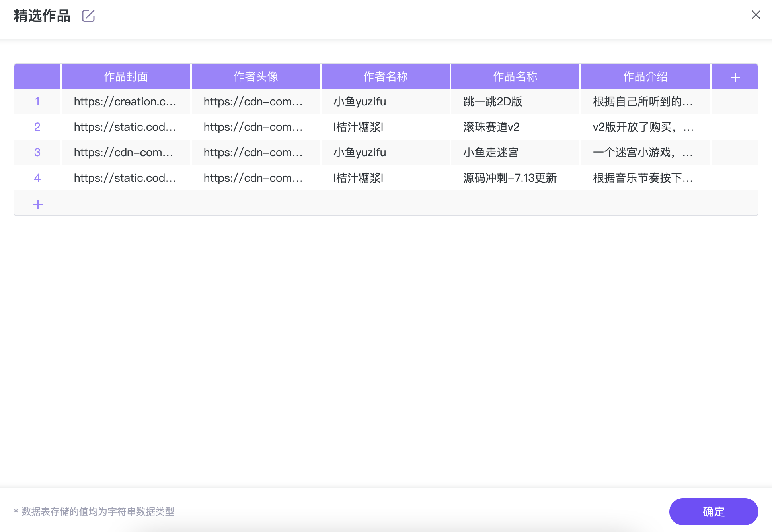Click the https://creation.c... cover URL cell
772x532 pixels.
126,102
